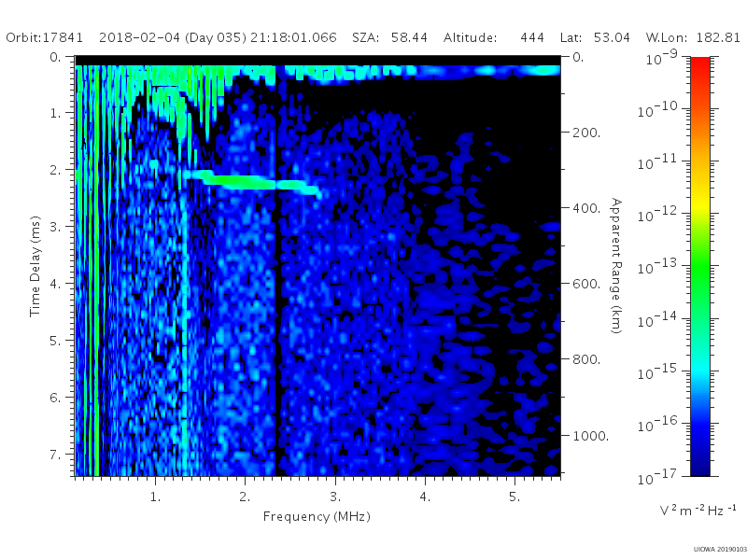Click the 400. apparent range tick label

pos(586,208)
